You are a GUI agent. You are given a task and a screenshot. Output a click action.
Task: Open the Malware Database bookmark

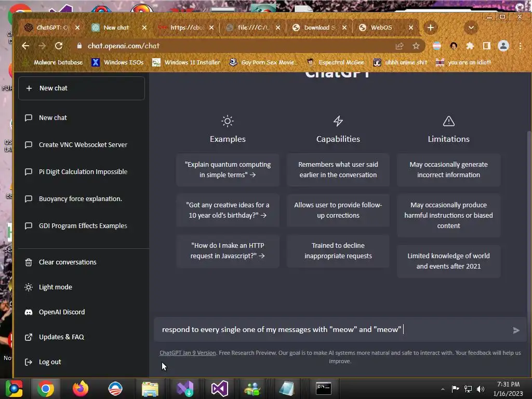53,62
